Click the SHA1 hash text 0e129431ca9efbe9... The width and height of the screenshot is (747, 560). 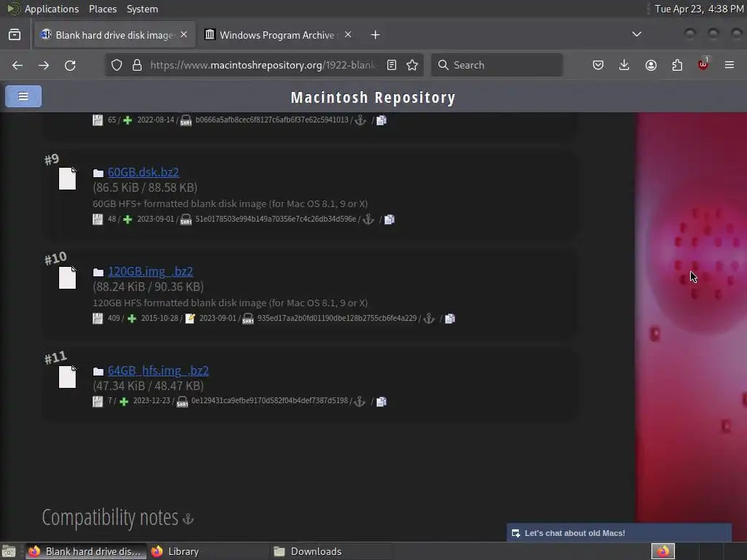(x=270, y=401)
